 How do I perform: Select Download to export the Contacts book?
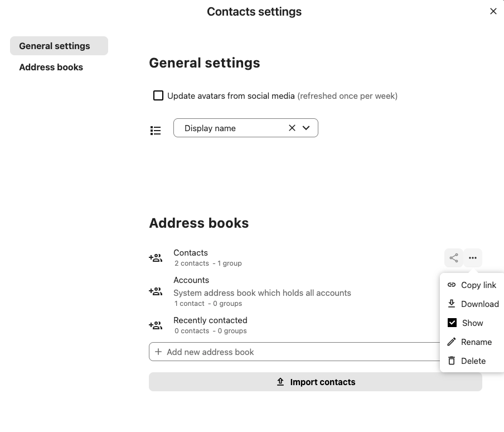point(480,304)
